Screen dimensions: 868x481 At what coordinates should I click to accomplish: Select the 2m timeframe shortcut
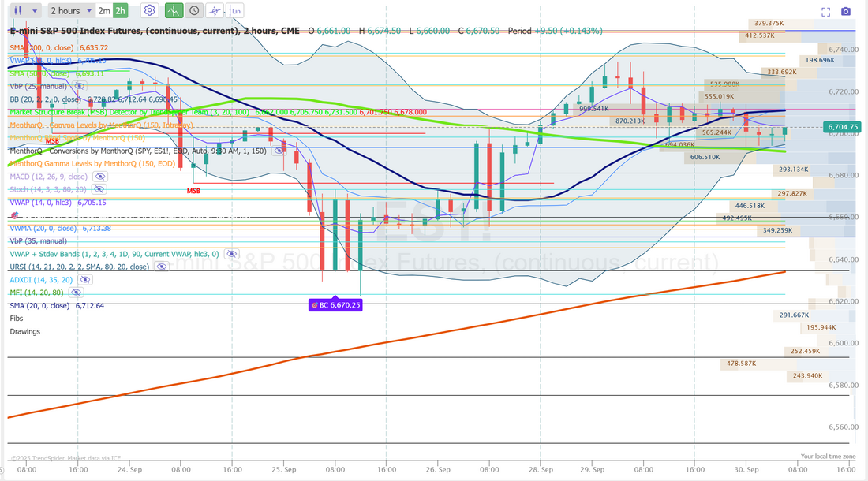point(104,11)
